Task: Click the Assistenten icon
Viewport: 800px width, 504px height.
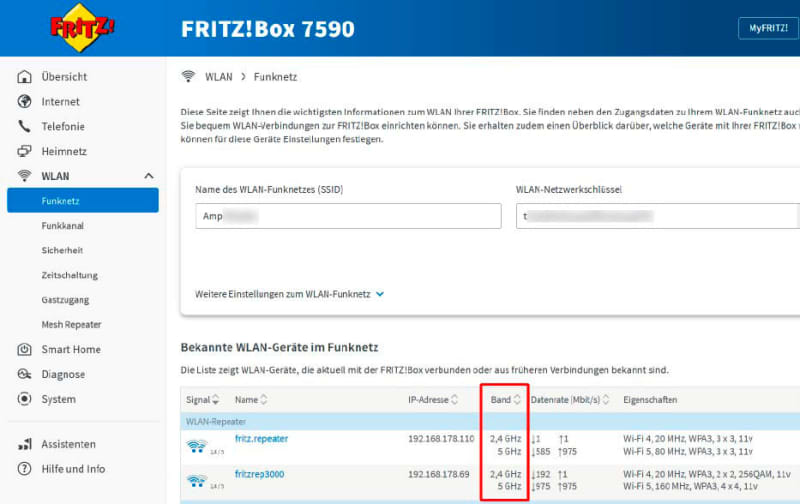Action: click(24, 444)
